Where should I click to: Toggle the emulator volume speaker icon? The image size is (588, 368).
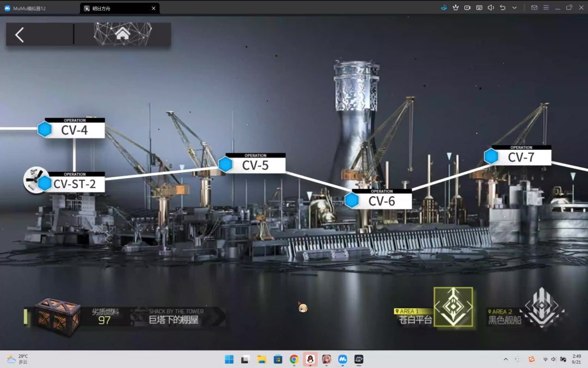coord(491,8)
